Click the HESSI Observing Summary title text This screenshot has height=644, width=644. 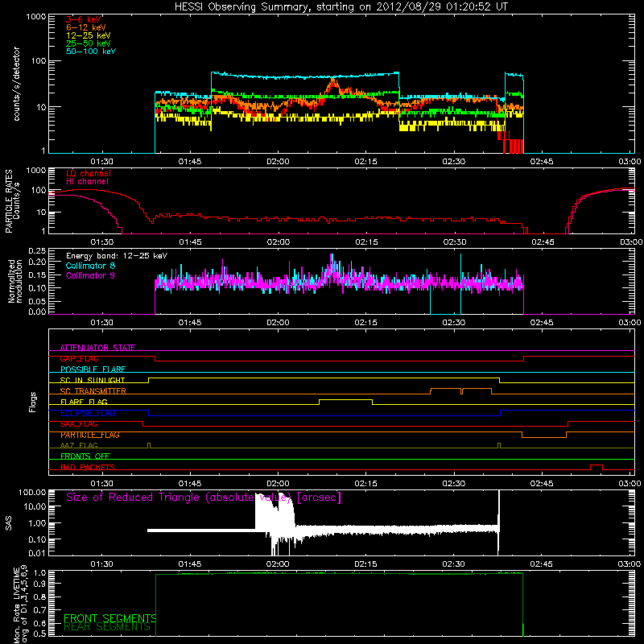coord(341,7)
